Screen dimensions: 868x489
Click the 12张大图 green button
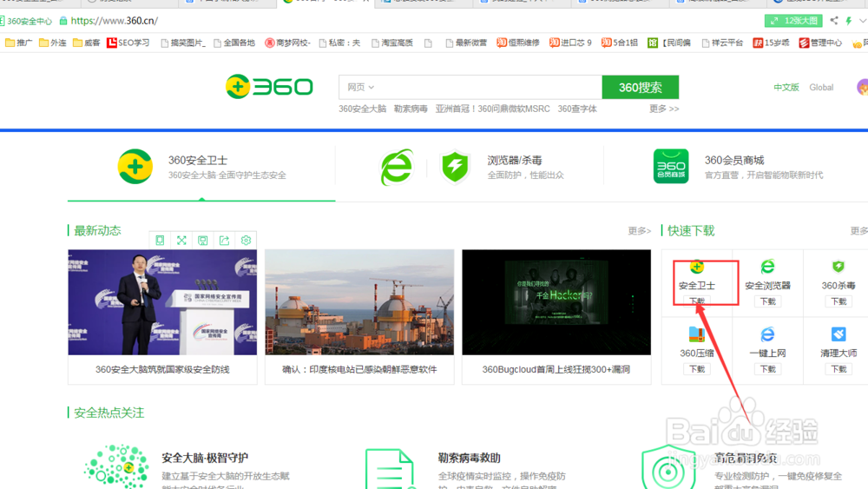click(x=793, y=21)
